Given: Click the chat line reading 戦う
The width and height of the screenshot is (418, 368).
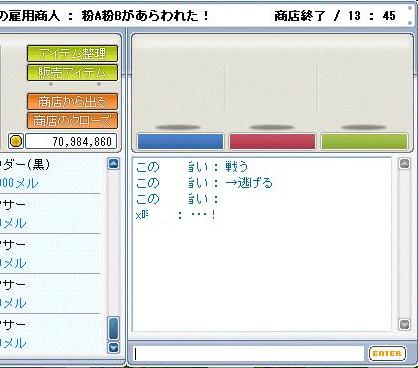Looking at the screenshot, I should pos(192,166).
